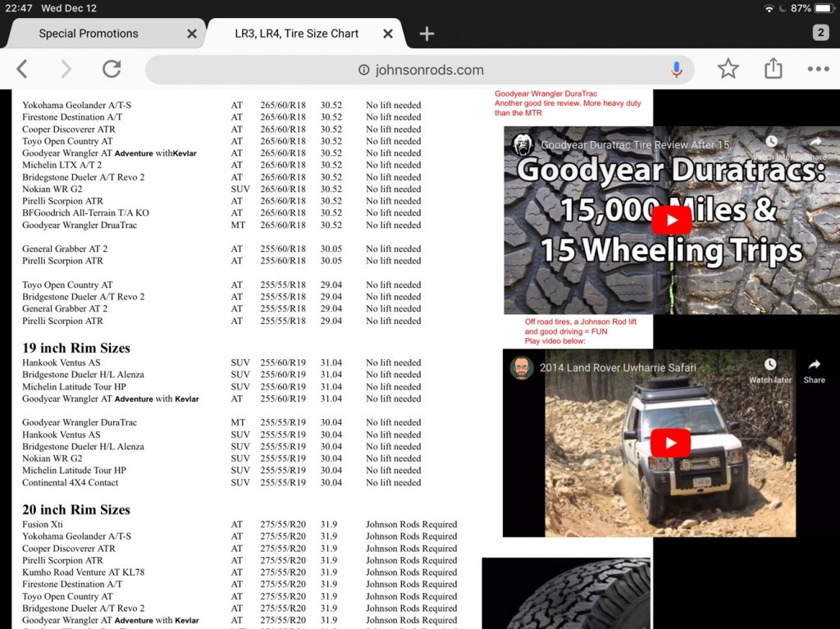Click General Grabber AT 2 255/60/R18 row
The image size is (840, 629).
(221, 248)
